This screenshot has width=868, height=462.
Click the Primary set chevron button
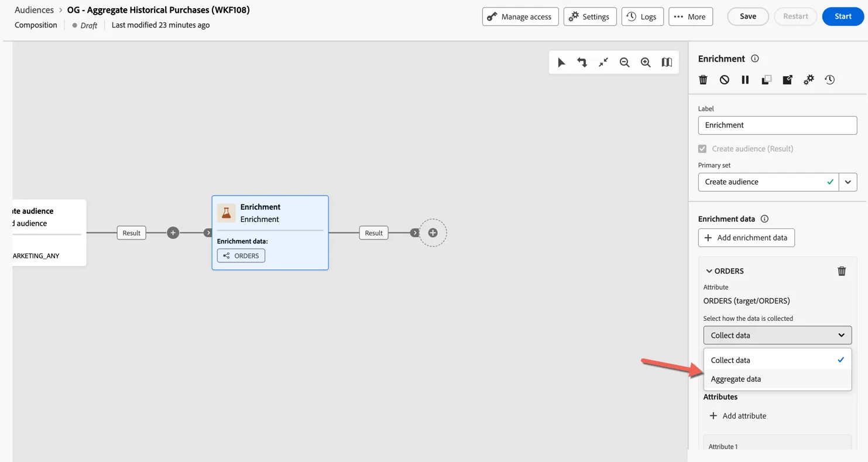848,182
